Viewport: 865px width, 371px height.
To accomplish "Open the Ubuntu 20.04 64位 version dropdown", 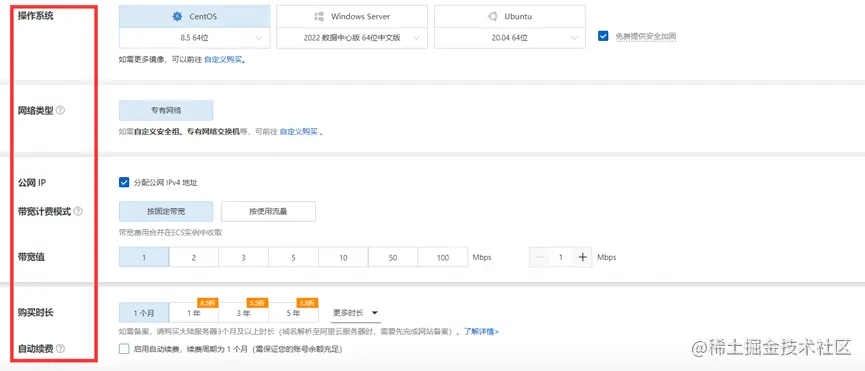I will 510,38.
